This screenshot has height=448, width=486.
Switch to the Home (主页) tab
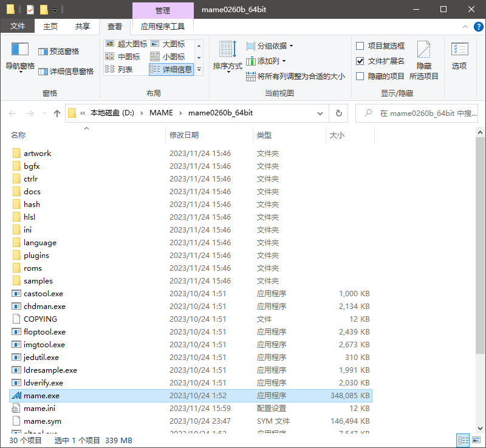[x=50, y=26]
